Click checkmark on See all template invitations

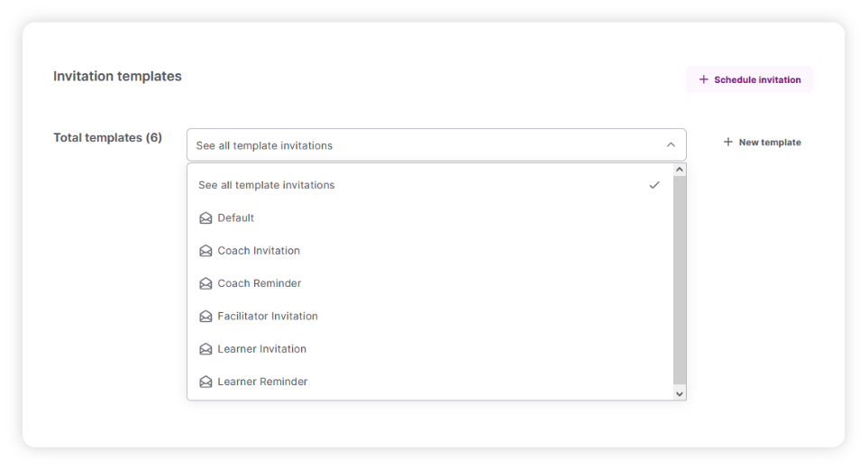point(654,185)
